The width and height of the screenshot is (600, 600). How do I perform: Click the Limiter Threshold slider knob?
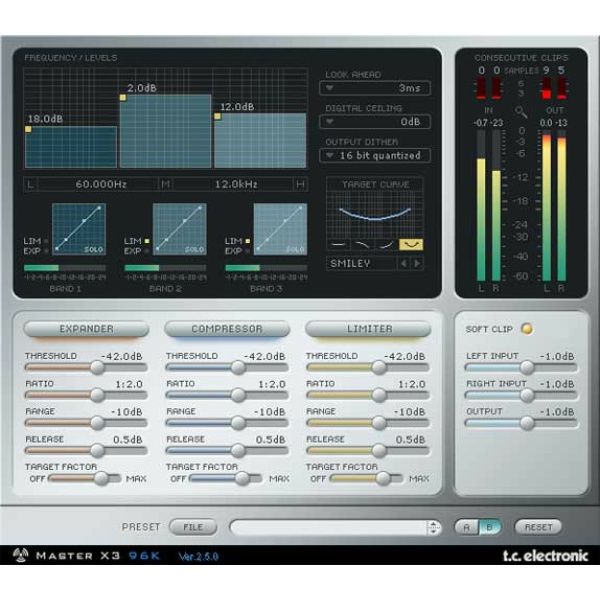point(379,367)
